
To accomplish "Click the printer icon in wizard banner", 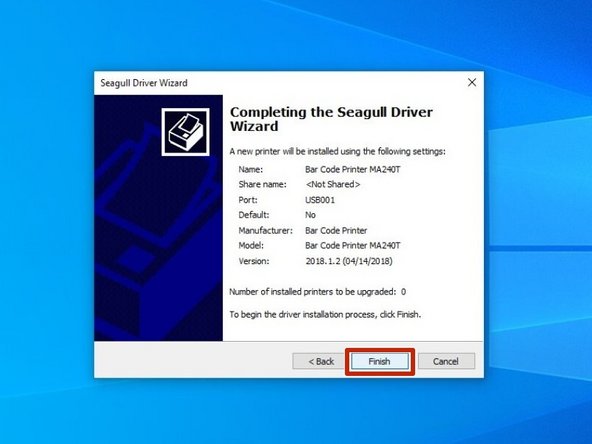I will coord(185,132).
